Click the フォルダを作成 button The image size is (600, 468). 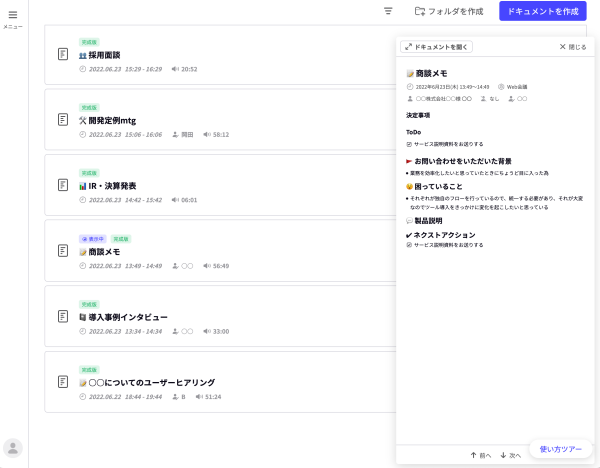[449, 11]
